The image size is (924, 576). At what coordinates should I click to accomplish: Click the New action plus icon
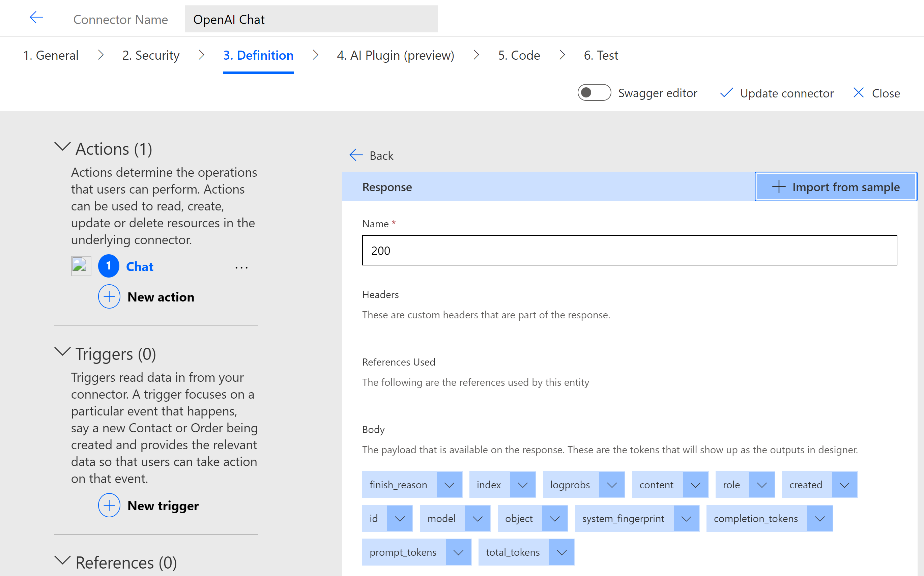click(109, 297)
